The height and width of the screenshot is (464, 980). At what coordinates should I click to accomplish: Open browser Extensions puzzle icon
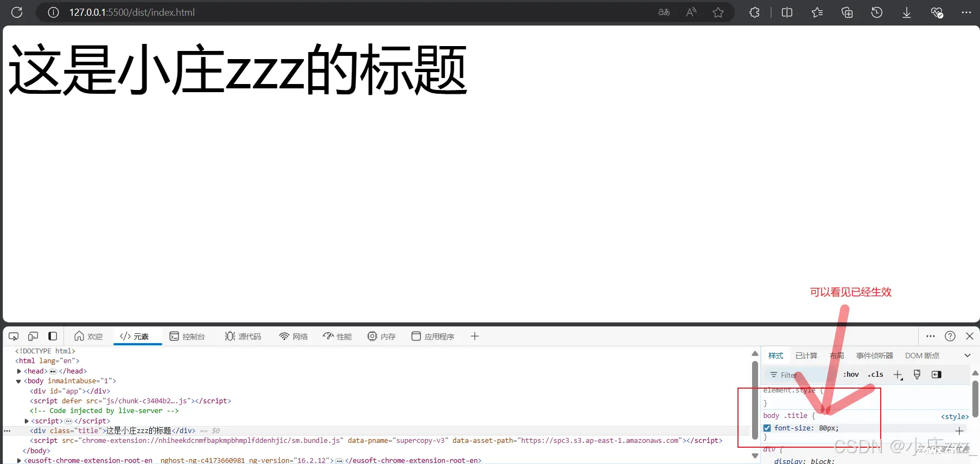754,12
